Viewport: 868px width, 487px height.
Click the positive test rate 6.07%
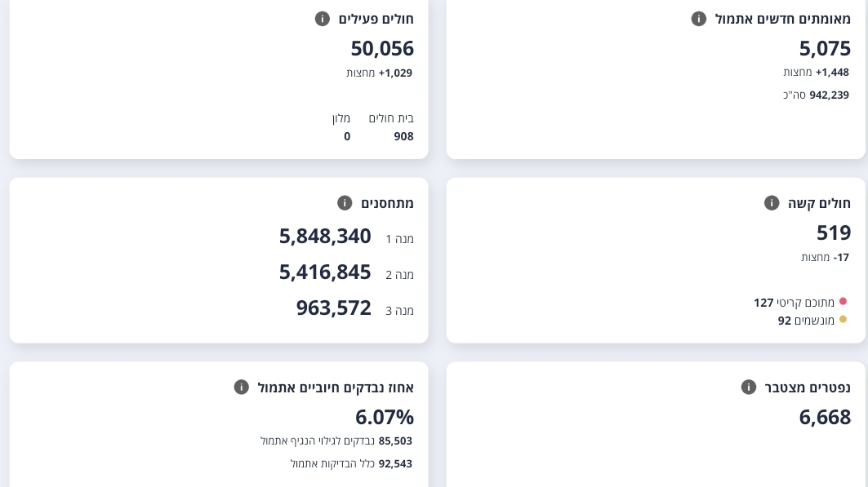pyautogui.click(x=385, y=418)
